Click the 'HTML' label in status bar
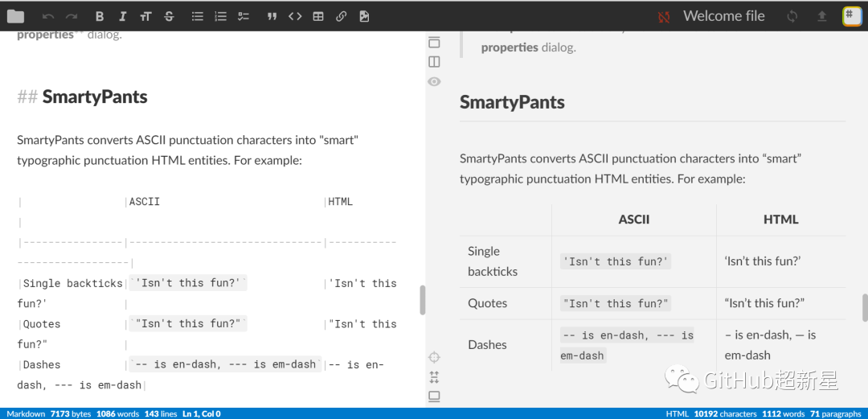This screenshot has height=419, width=868. tap(678, 413)
